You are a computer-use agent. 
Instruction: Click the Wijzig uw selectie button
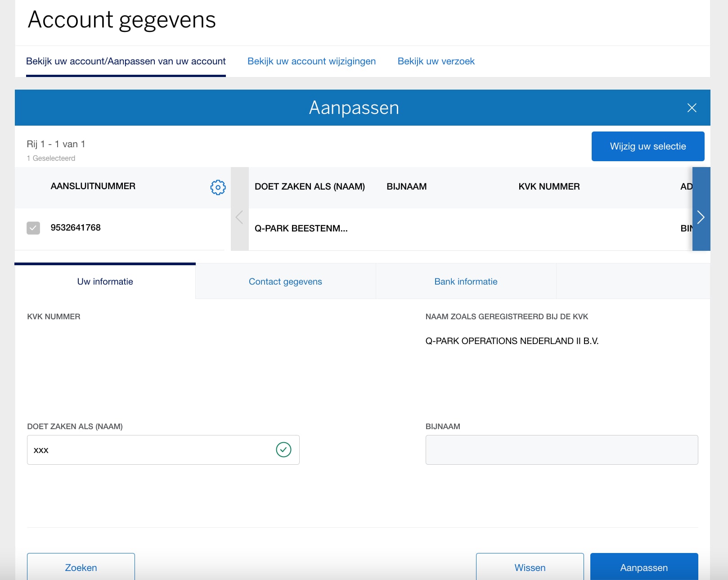coord(648,146)
